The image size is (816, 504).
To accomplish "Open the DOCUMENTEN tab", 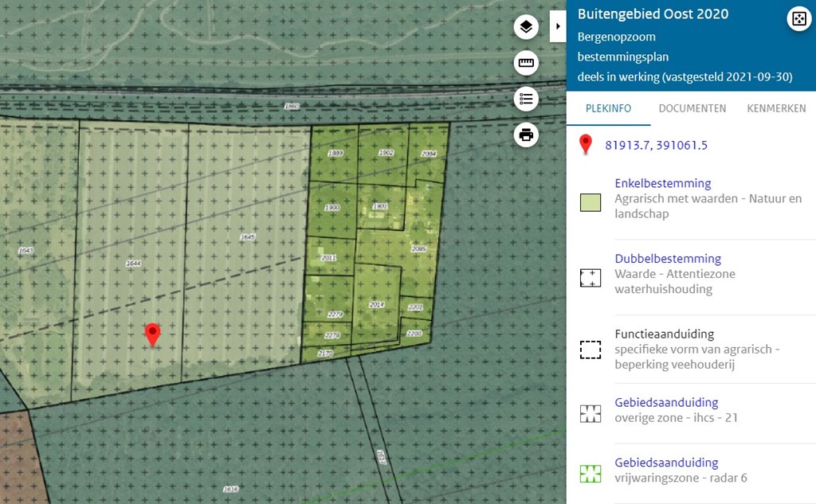I will point(692,108).
